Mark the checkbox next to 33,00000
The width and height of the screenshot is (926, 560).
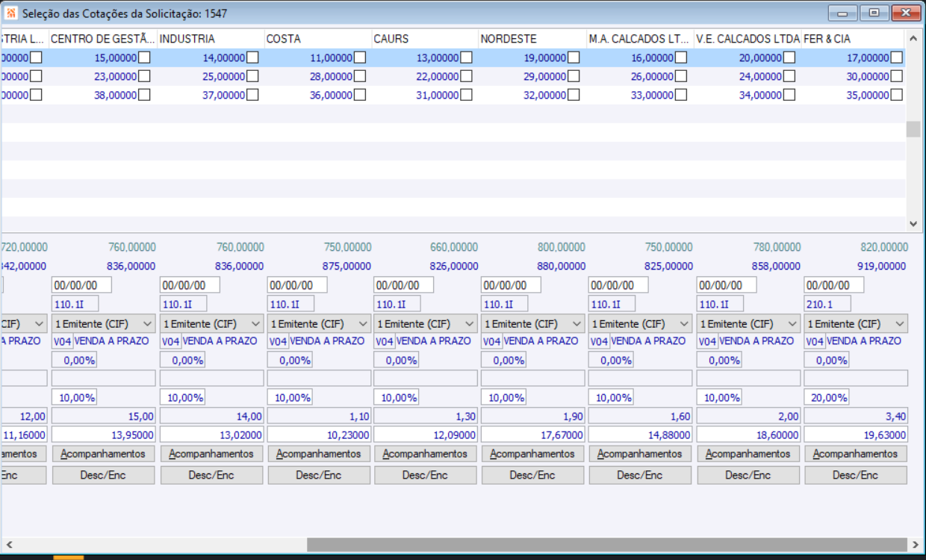click(x=681, y=95)
